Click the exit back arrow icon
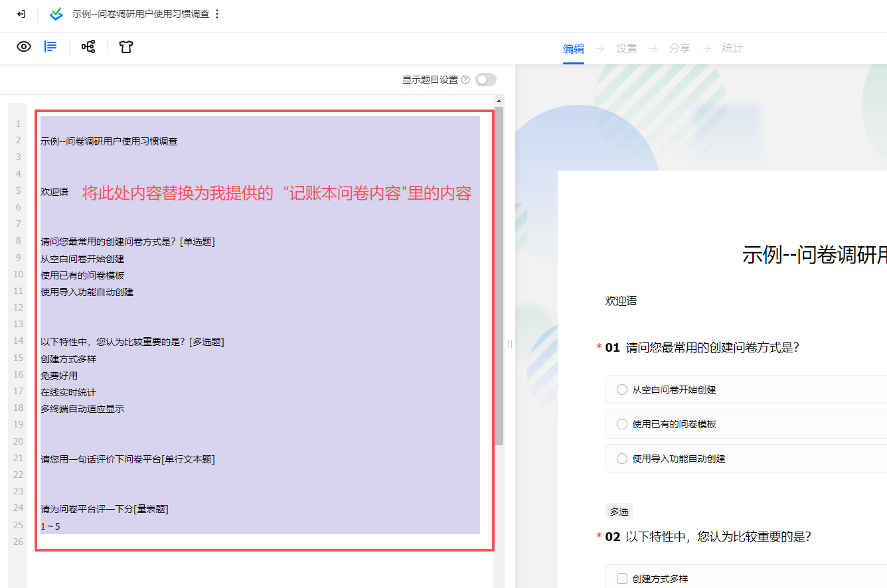This screenshot has height=588, width=887. click(x=21, y=14)
